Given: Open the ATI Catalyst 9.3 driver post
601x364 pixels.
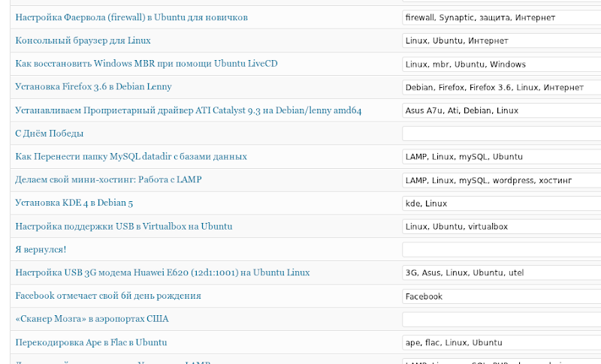Looking at the screenshot, I should tap(189, 110).
